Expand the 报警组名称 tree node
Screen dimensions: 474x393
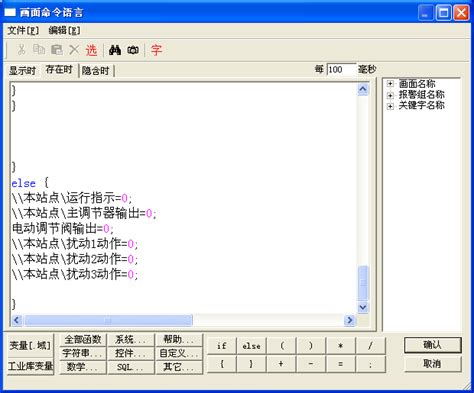(x=390, y=95)
